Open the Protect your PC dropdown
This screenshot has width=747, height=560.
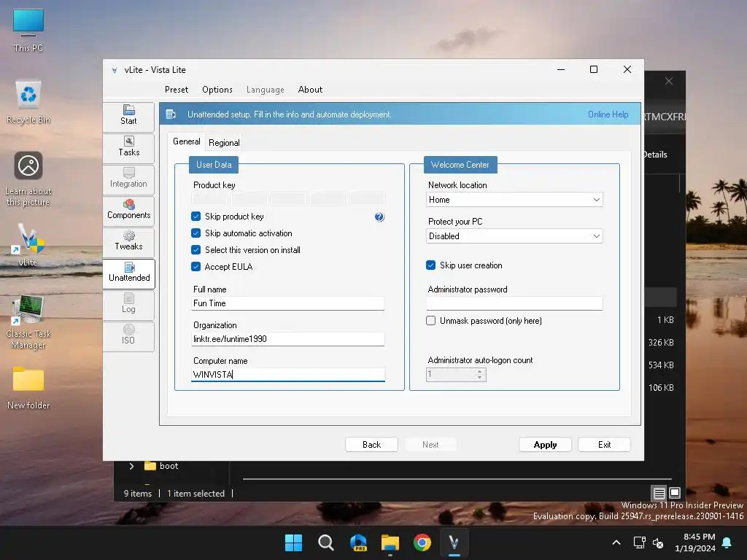(514, 236)
